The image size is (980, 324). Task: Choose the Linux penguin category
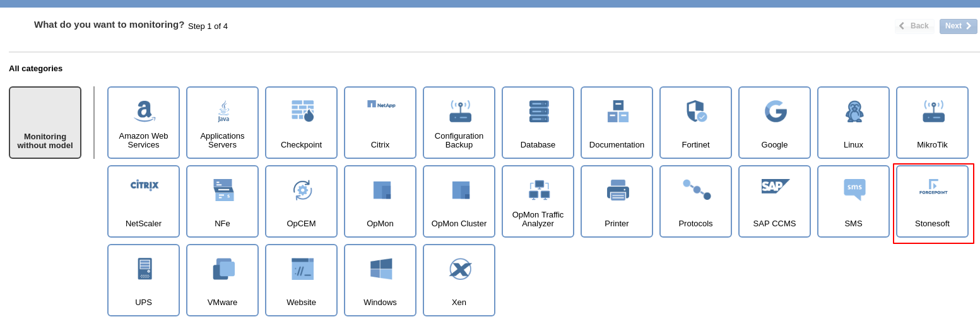pyautogui.click(x=853, y=122)
